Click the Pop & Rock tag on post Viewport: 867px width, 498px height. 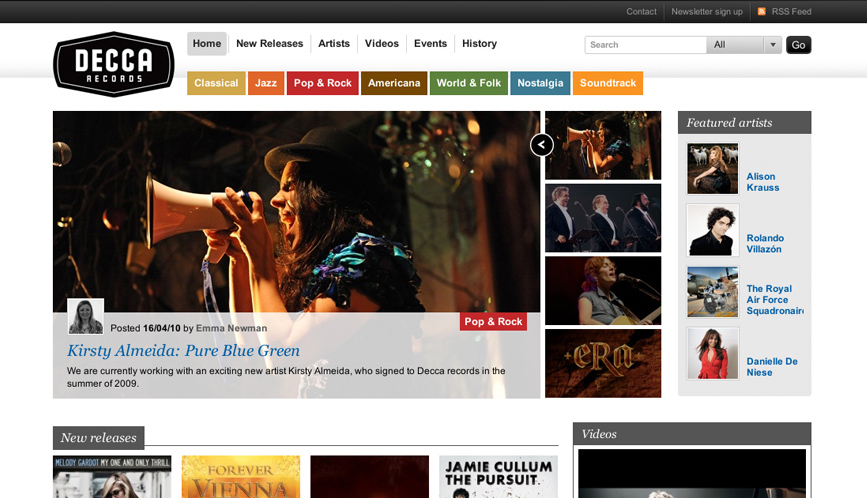click(x=493, y=322)
